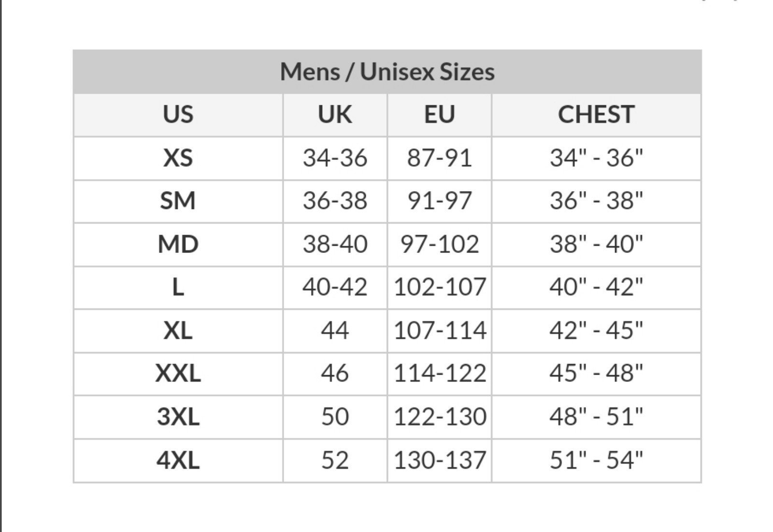Screen dimensions: 773x532
Task: Select the US column header
Action: click(x=178, y=115)
